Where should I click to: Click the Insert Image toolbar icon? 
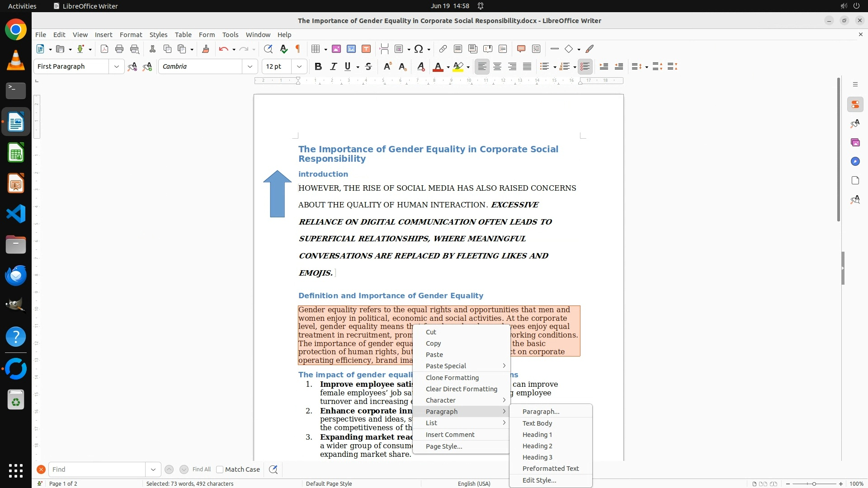click(x=336, y=49)
